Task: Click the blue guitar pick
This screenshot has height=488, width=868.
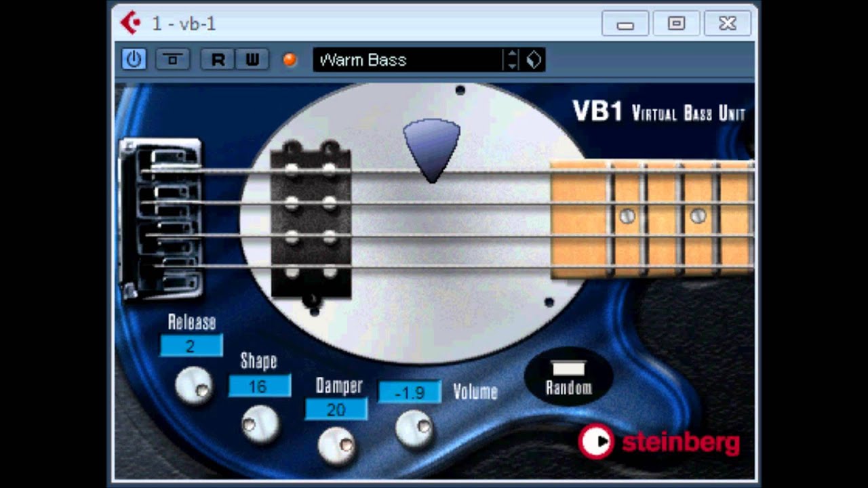Action: [x=431, y=150]
